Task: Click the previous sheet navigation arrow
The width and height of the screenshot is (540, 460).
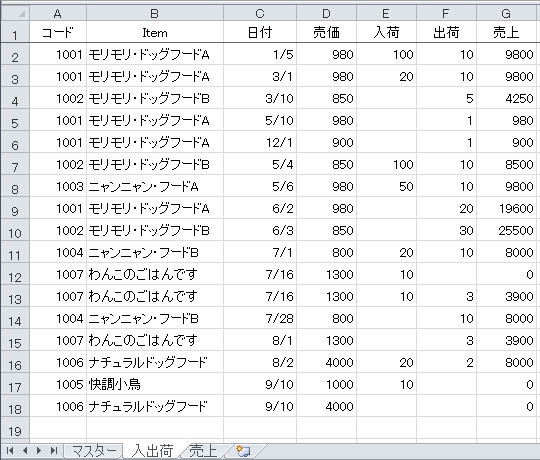Action: tap(25, 450)
